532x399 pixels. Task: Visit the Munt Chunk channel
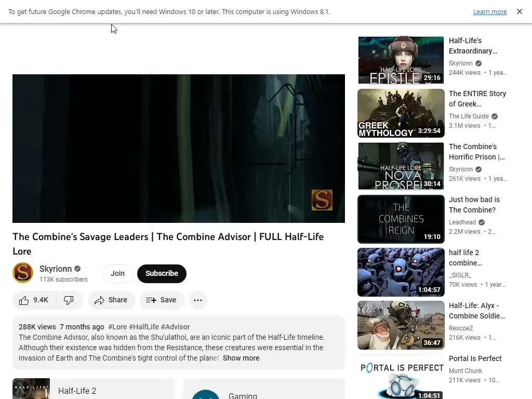click(465, 371)
